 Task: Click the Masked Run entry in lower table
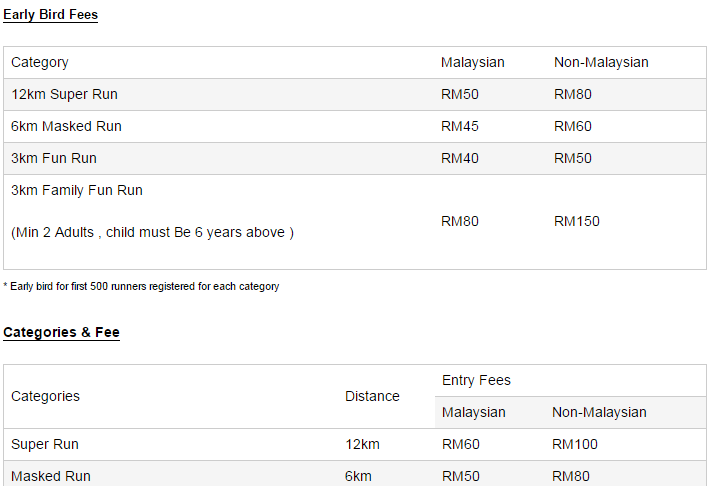[x=51, y=476]
